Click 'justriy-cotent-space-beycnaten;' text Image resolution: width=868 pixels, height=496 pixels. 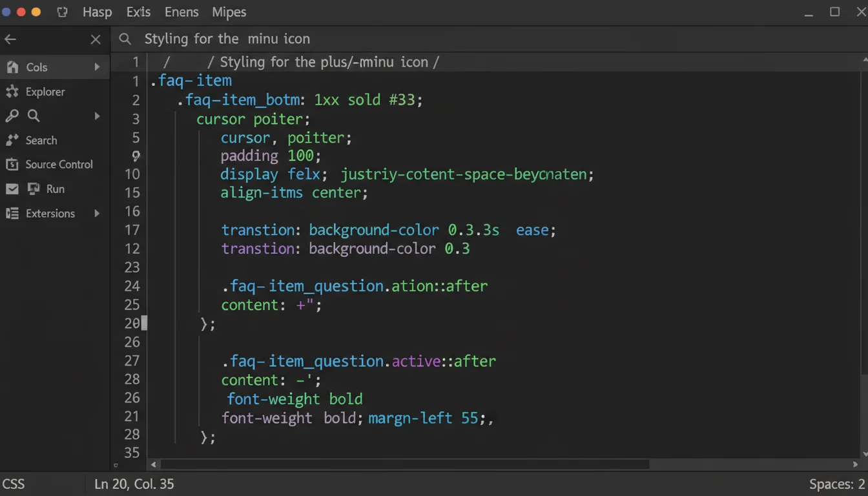(467, 174)
